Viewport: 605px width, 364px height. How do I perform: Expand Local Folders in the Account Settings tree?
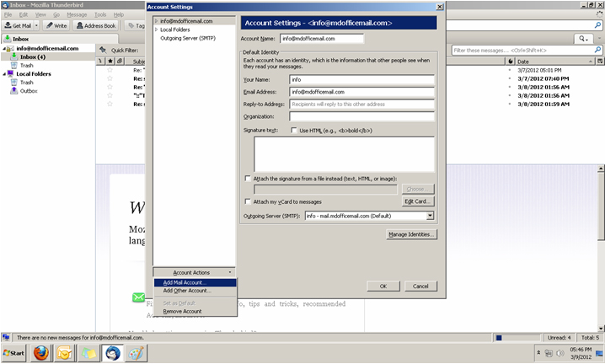point(157,29)
